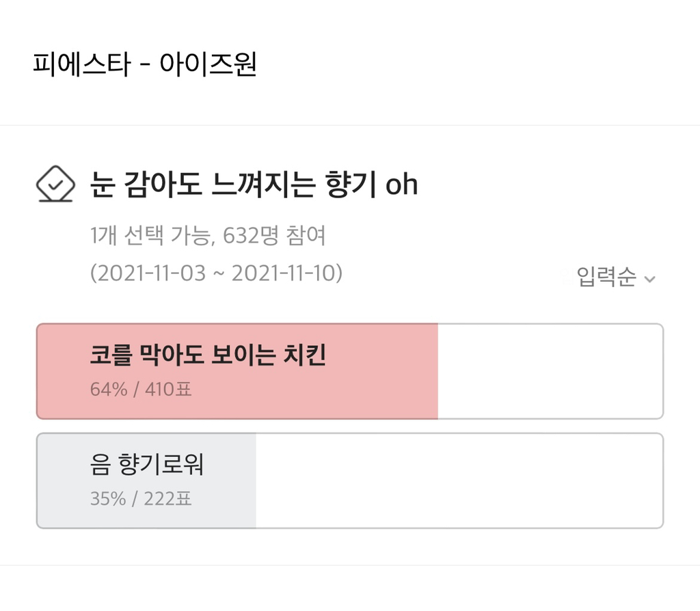Open the 입력순 sort dropdown
Viewport: 700px width, 611px height.
607,277
